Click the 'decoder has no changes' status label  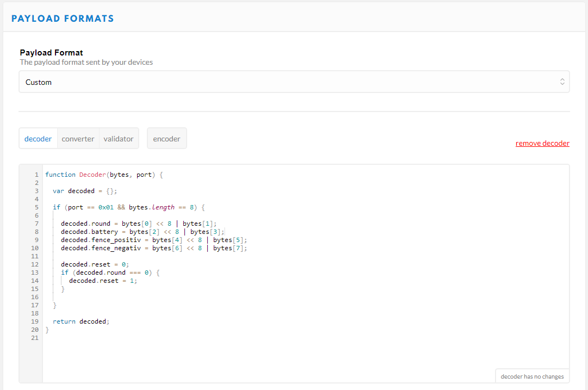532,376
